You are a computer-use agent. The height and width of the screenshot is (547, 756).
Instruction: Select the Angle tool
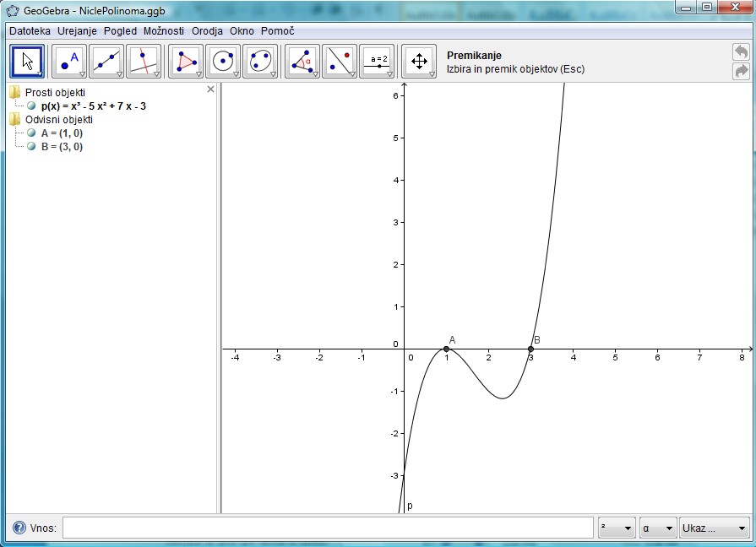point(302,61)
